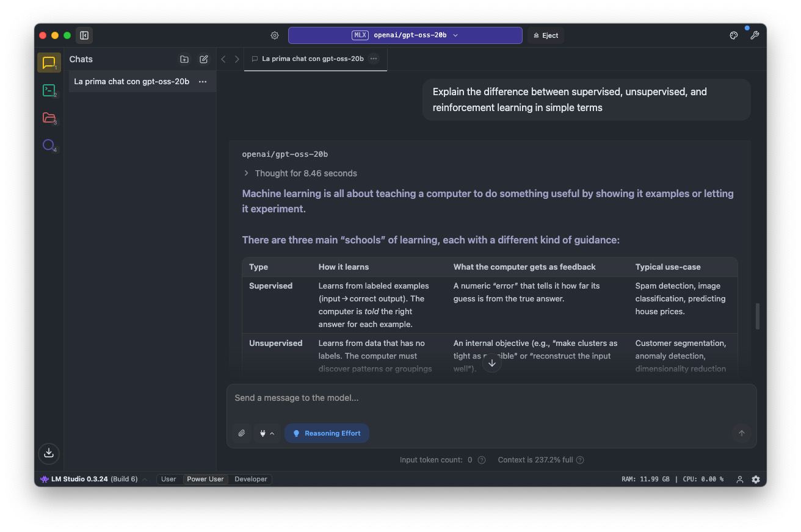The width and height of the screenshot is (801, 532).
Task: Open the Discover search sidebar icon
Action: 49,145
